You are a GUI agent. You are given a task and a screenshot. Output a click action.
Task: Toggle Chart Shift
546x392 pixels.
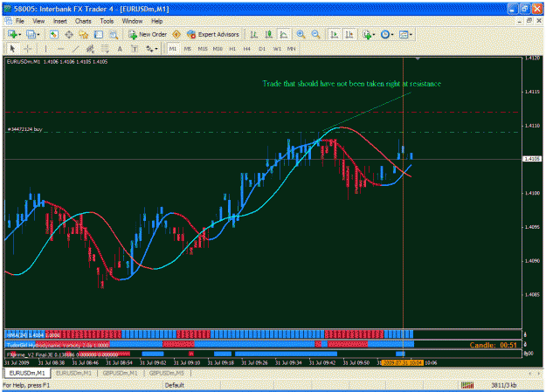(349, 34)
